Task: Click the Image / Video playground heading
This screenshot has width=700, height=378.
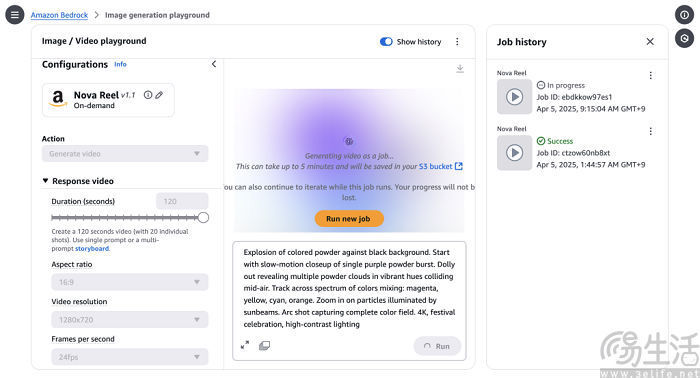Action: 94,41
